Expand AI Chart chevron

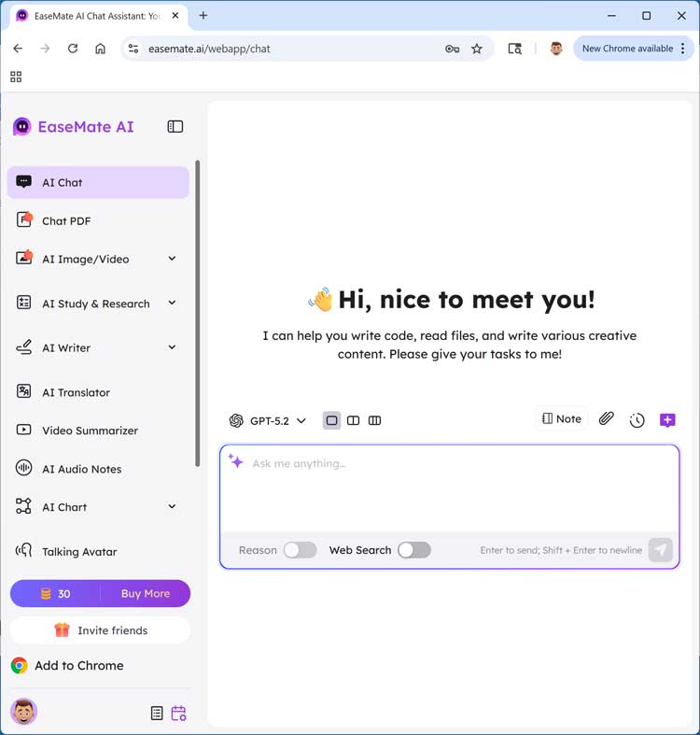point(172,507)
